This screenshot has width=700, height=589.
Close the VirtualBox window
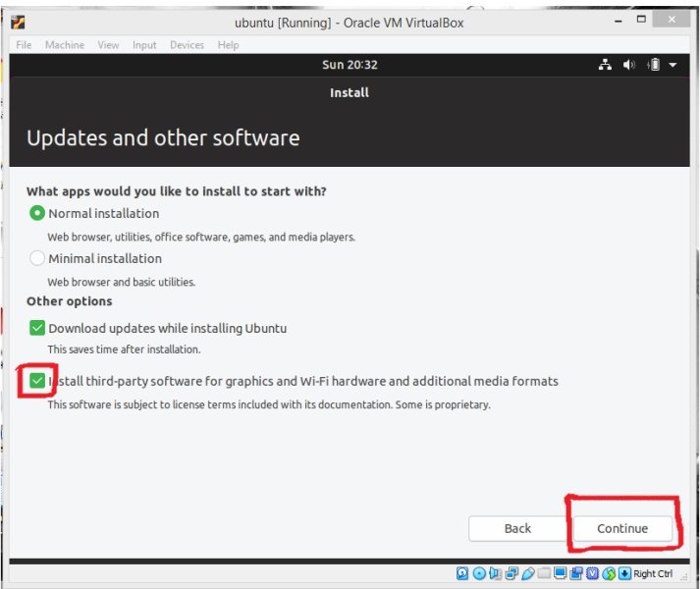[x=672, y=20]
